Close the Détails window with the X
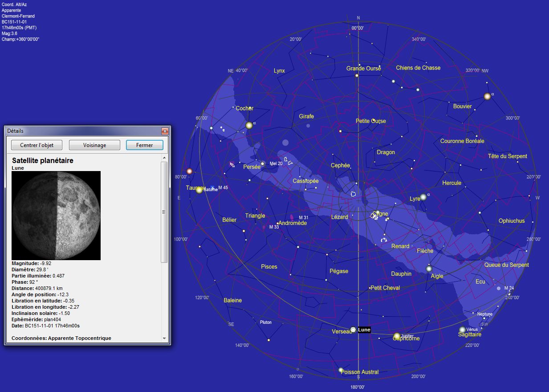The width and height of the screenshot is (549, 392). pyautogui.click(x=165, y=131)
